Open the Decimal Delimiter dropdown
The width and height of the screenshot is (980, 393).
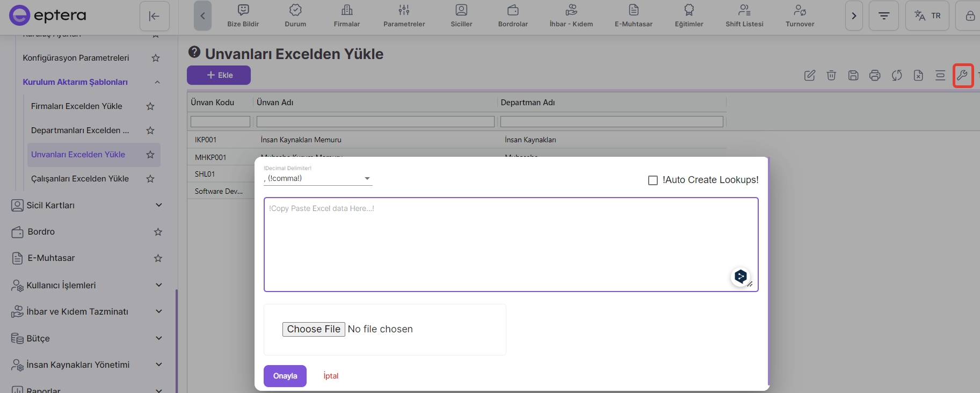tap(318, 179)
